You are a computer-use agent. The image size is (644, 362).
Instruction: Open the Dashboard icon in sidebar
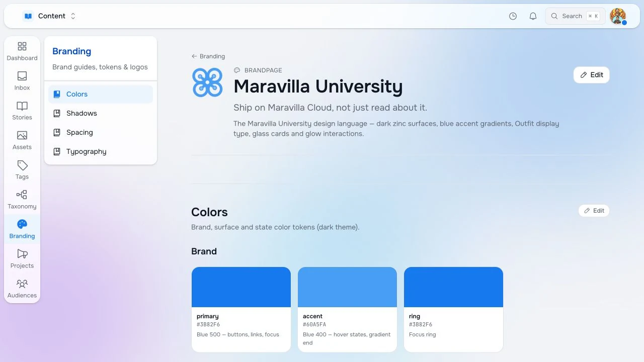tap(22, 46)
